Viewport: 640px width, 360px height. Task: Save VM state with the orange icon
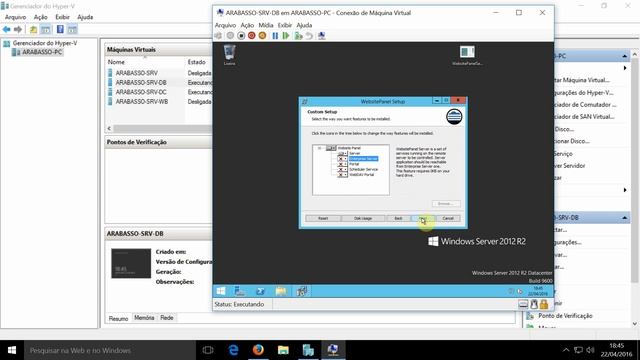[x=262, y=36]
